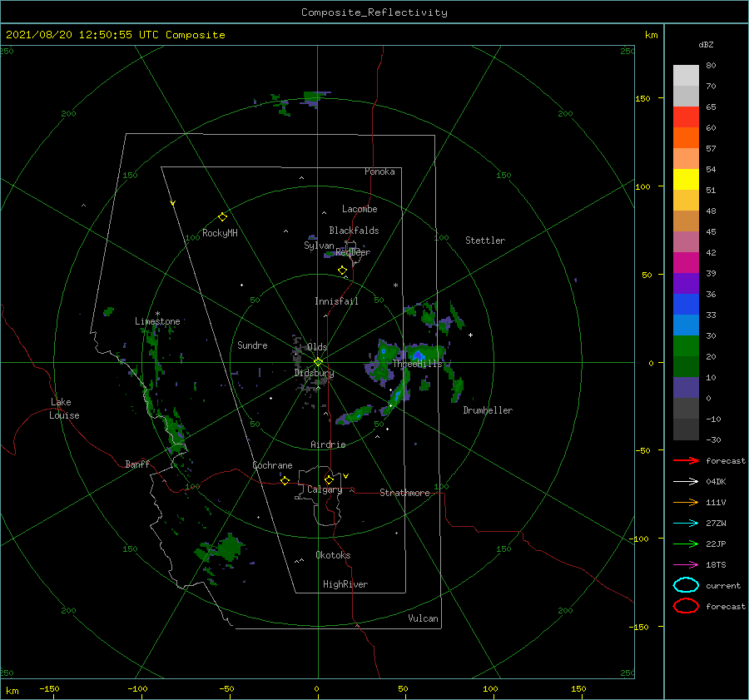The height and width of the screenshot is (700, 749).
Task: Click the Limestone label
Action: coord(157,321)
